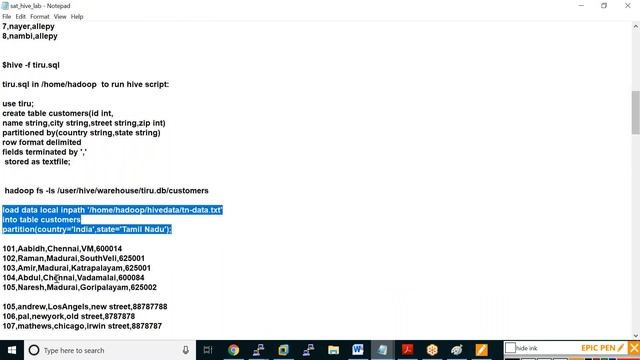
Task: Open the File menu
Action: coord(7,17)
